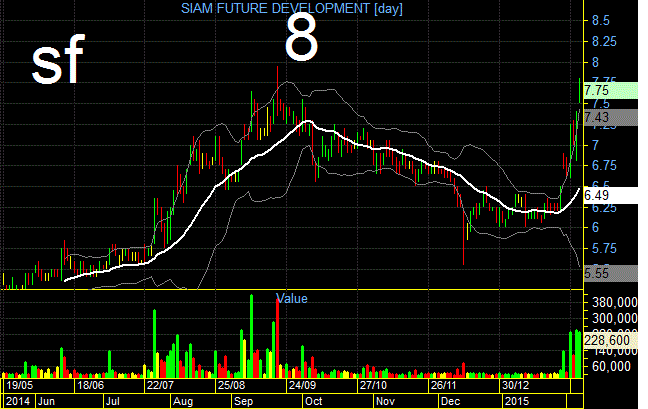
Task: Select the Dec month label
Action: pyautogui.click(x=450, y=401)
